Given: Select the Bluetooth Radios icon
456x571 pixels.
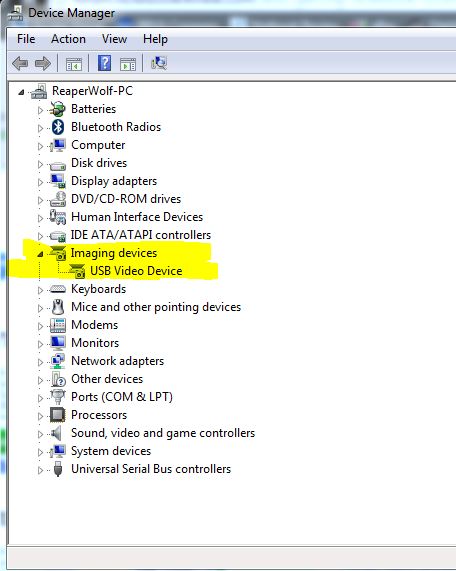Looking at the screenshot, I should click(58, 127).
